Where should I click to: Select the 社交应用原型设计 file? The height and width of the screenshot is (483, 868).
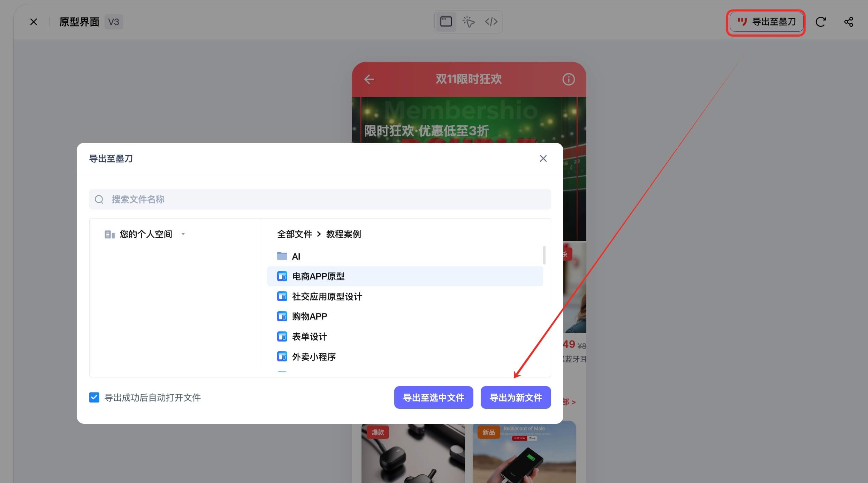tap(405, 297)
